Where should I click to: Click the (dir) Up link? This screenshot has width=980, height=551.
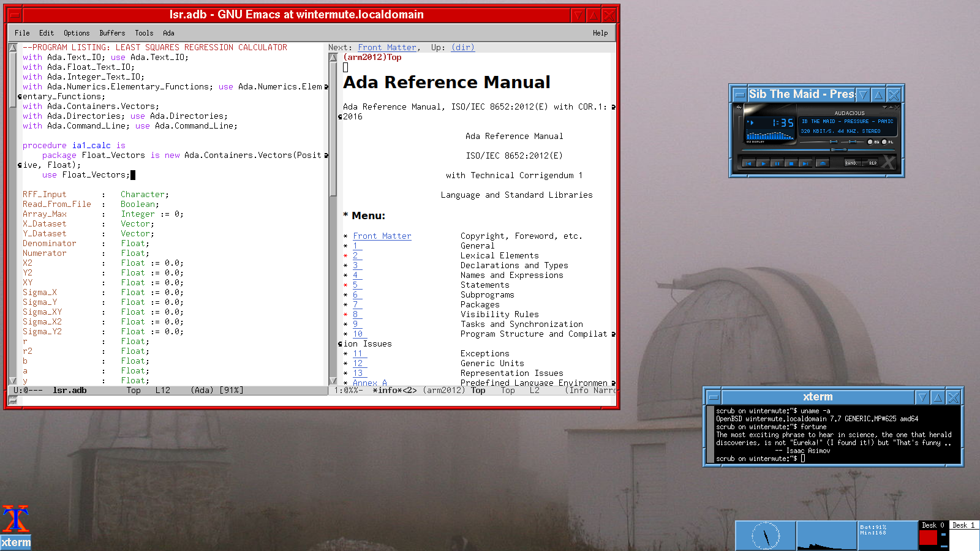(x=462, y=48)
